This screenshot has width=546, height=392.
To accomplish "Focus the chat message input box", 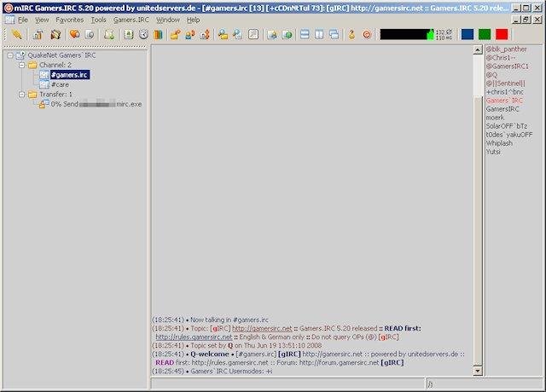I will tap(288, 383).
